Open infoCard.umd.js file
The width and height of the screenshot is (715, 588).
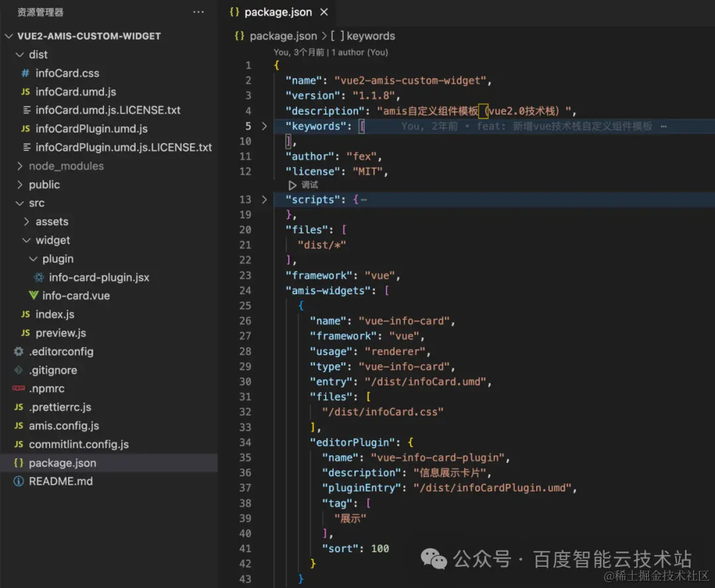click(x=75, y=91)
